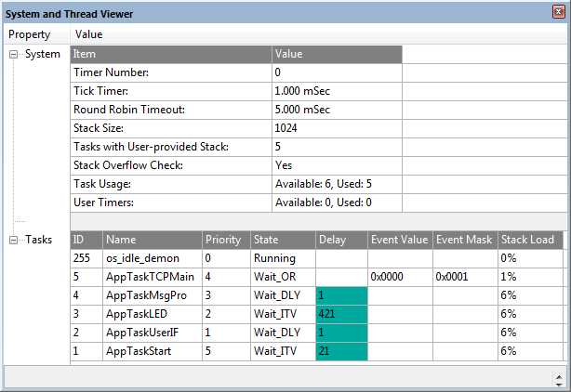Close the System and Thread Viewer window
This screenshot has width=571, height=392.
(x=558, y=12)
